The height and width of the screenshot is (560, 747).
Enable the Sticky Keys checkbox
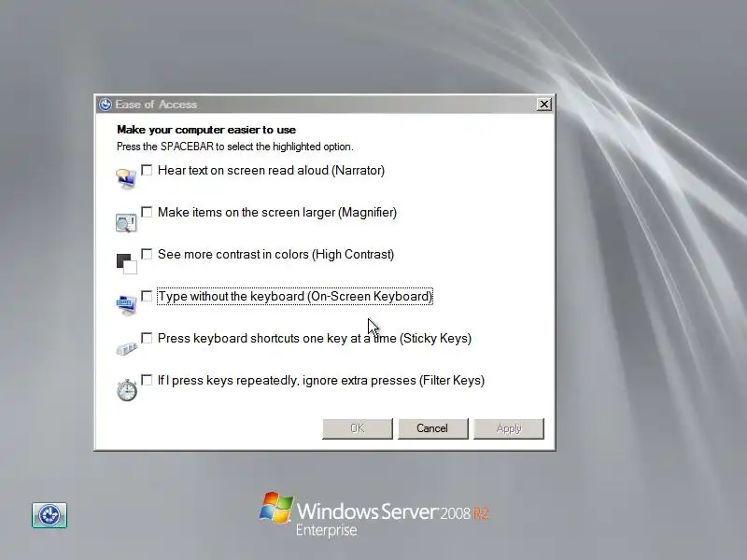pos(147,338)
